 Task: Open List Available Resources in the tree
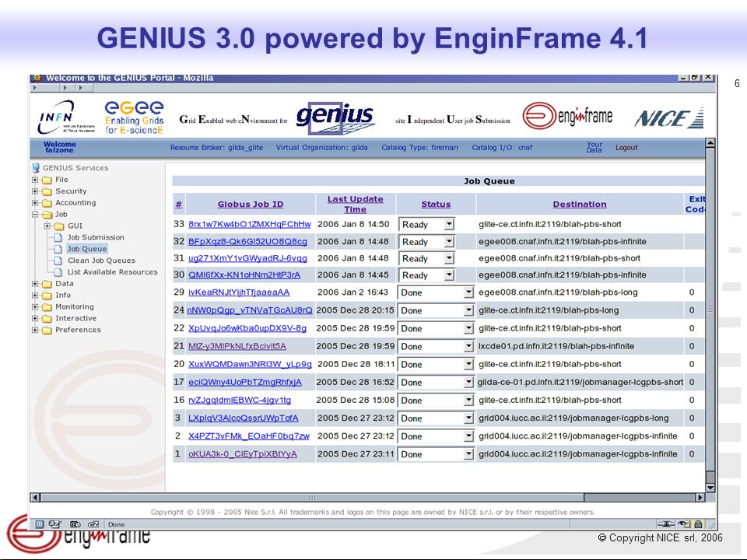(112, 272)
